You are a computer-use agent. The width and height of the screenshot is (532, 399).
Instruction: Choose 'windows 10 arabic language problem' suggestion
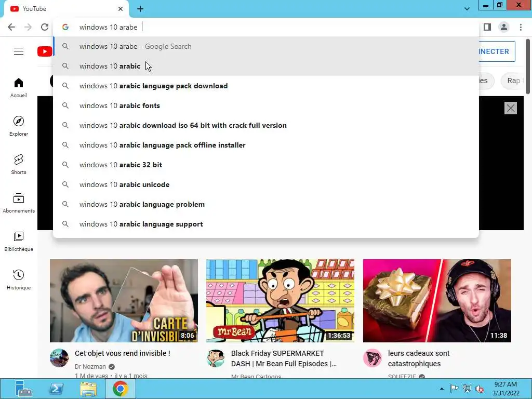point(266,204)
